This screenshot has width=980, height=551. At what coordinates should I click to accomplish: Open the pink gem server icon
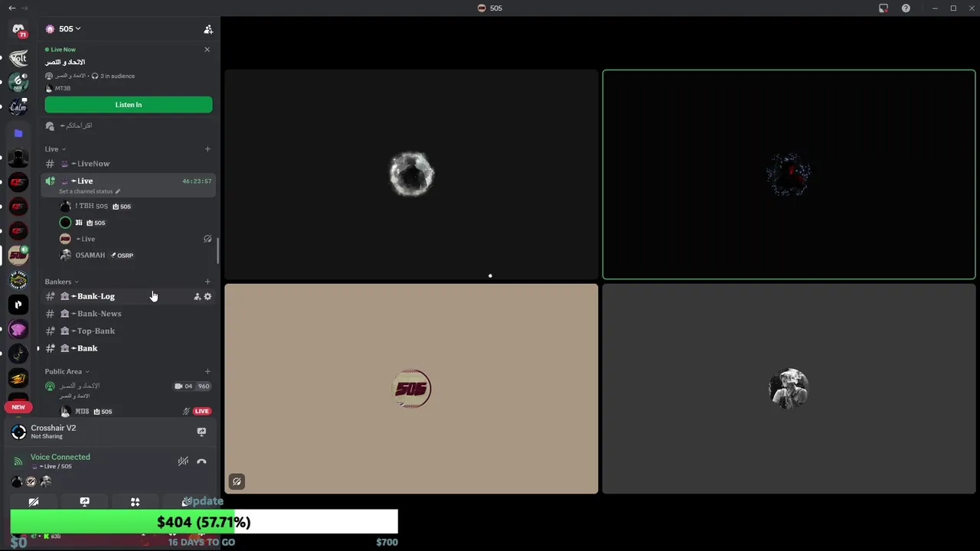18,329
